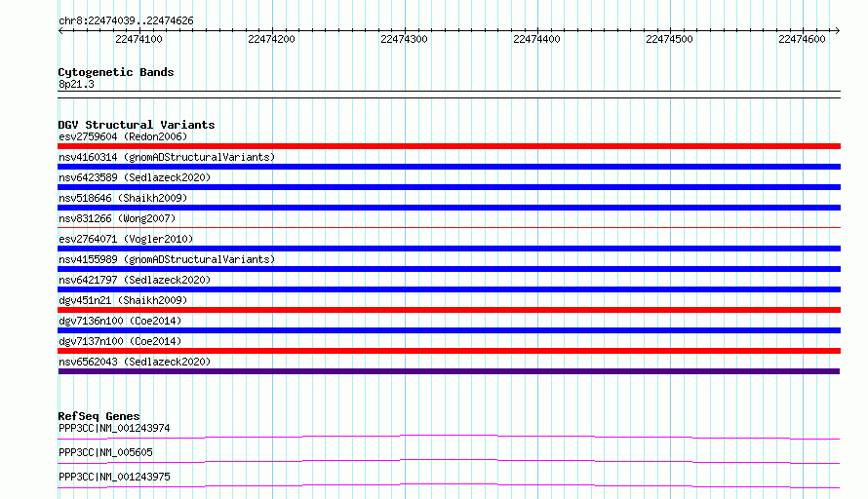Click the blue bar under dgv7136n100
Screen dimensions: 868x499
(449, 330)
